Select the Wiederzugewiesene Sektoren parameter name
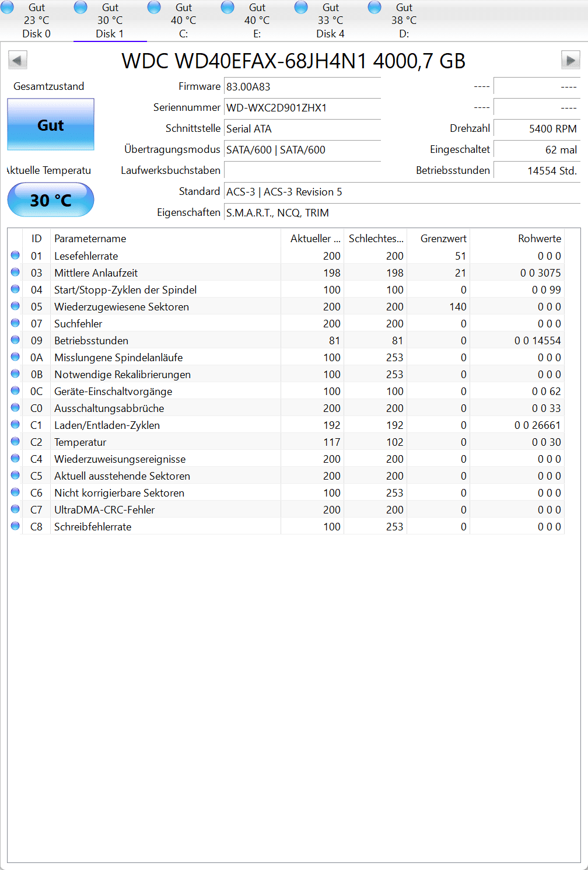The width and height of the screenshot is (588, 870). 121,307
